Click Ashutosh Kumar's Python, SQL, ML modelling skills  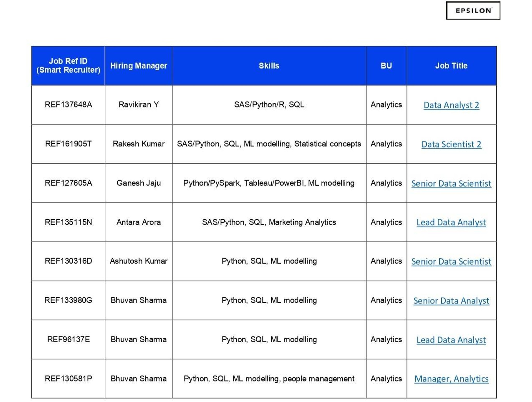click(269, 261)
